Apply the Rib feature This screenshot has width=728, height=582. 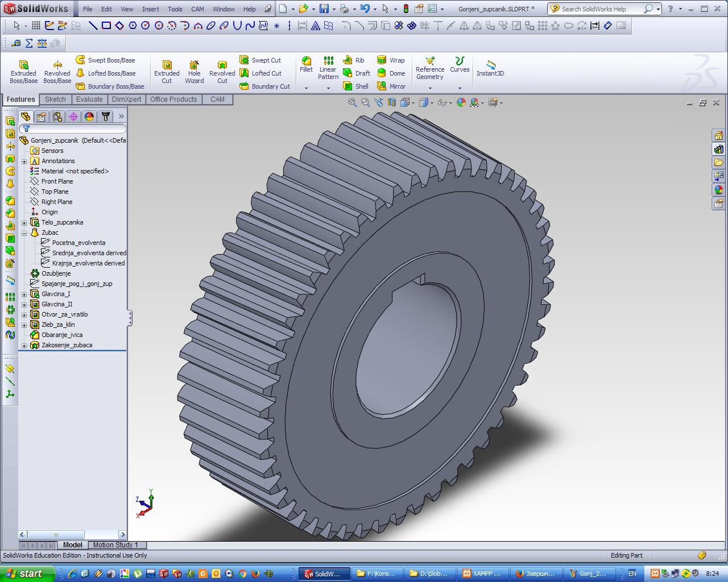point(354,60)
